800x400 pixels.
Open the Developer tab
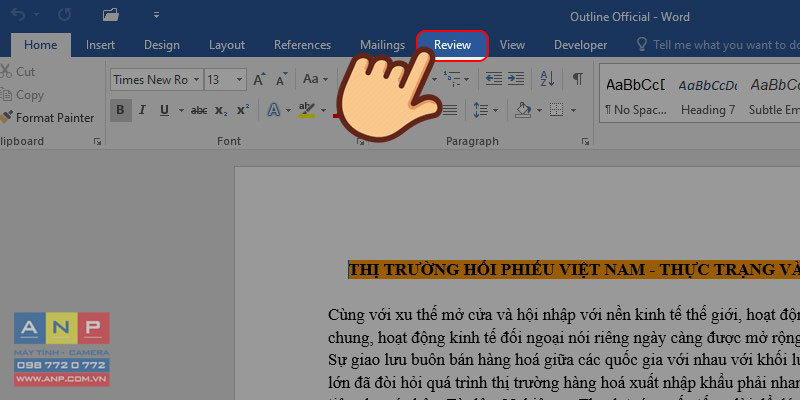point(581,45)
